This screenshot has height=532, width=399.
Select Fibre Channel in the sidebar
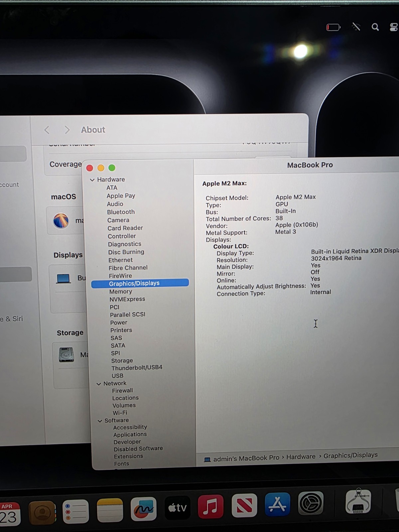128,268
